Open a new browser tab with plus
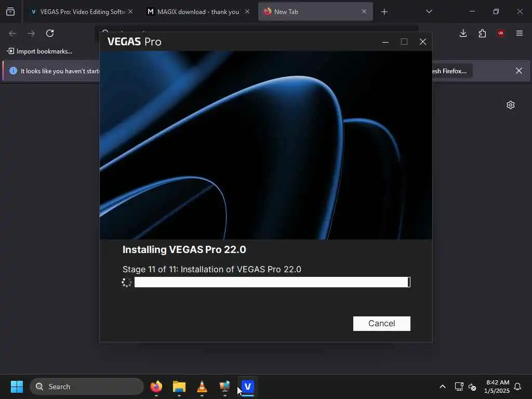The width and height of the screenshot is (532, 399). click(384, 12)
